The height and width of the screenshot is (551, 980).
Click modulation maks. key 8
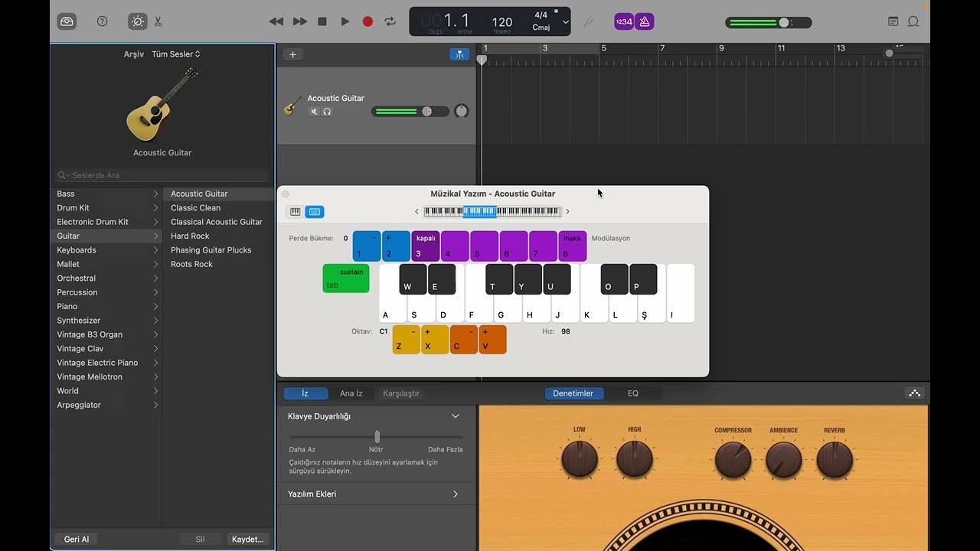[573, 246]
